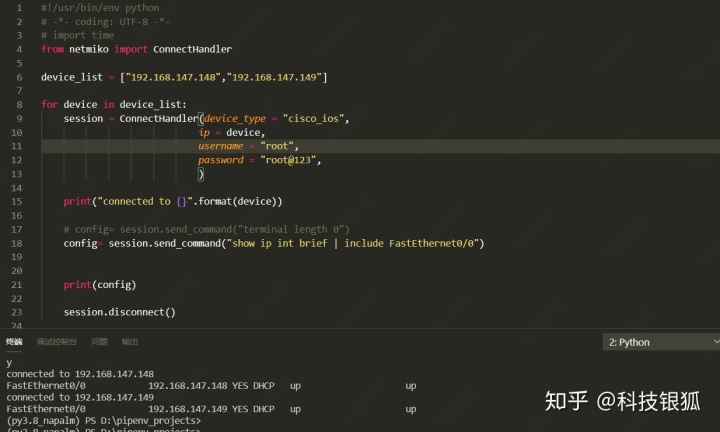
Task: Click the 'for' keyword on line 8
Action: tap(50, 105)
